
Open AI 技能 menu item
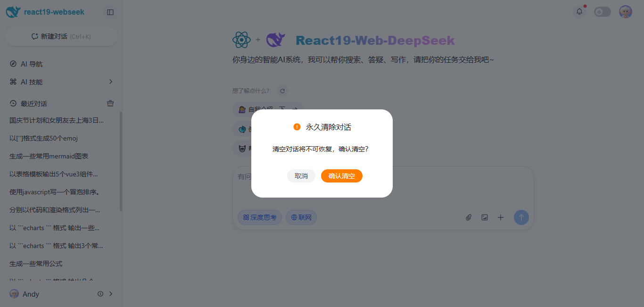tap(61, 82)
